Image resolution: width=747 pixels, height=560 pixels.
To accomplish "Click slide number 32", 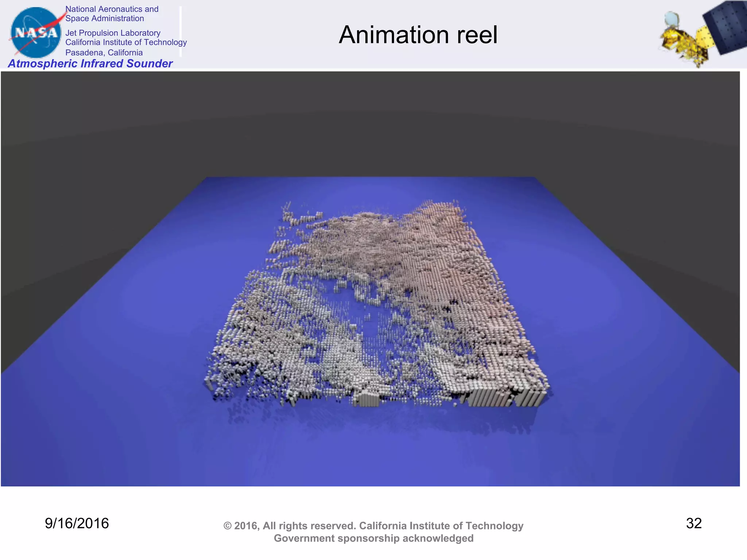I will pyautogui.click(x=693, y=523).
